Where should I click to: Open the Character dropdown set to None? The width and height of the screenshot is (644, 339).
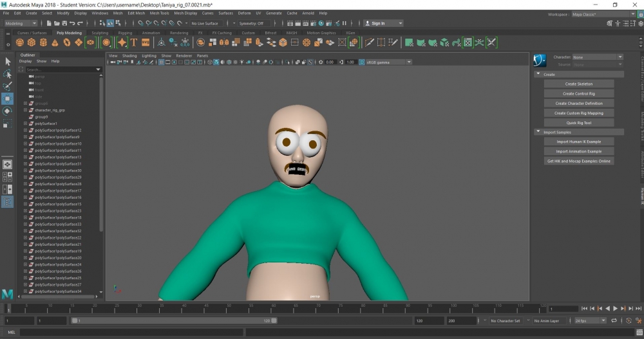pos(597,57)
